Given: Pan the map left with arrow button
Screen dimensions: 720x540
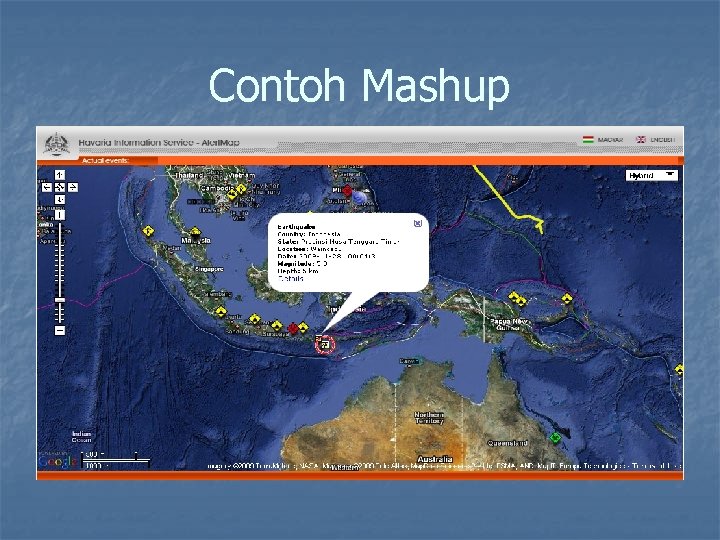Looking at the screenshot, I should click(x=47, y=187).
